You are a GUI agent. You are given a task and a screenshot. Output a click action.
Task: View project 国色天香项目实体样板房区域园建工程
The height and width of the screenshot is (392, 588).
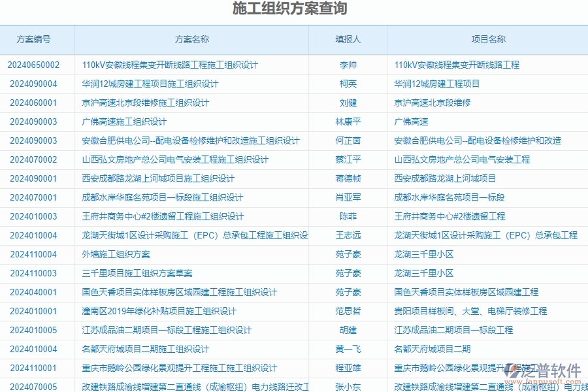click(x=476, y=292)
